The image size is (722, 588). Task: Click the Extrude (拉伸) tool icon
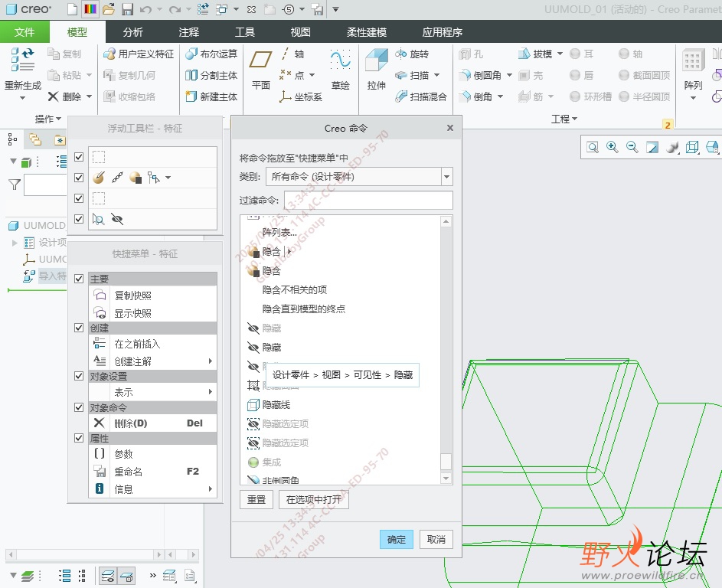coord(376,60)
